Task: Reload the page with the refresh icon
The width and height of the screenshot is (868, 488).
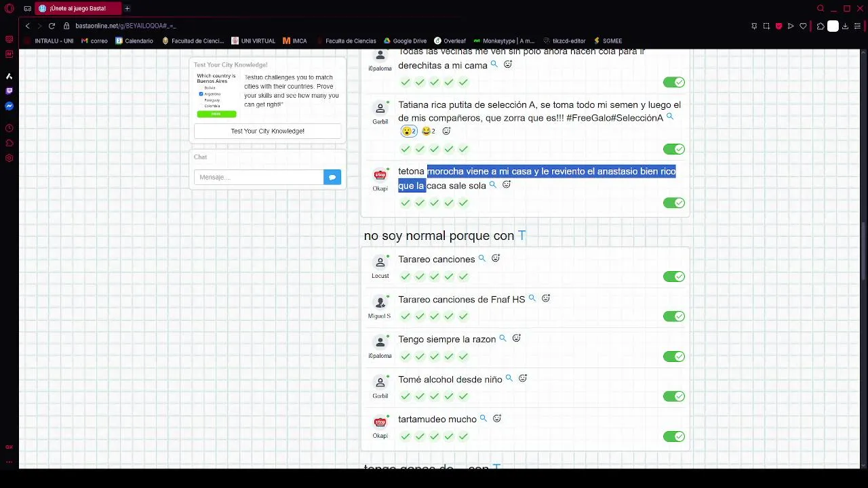Action: (52, 26)
